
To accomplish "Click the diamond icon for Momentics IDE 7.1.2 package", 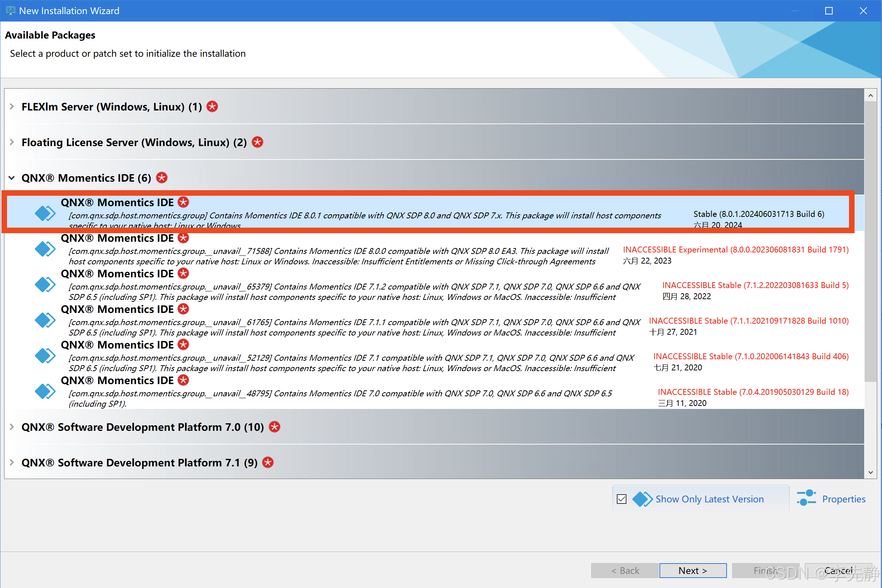I will (x=45, y=284).
